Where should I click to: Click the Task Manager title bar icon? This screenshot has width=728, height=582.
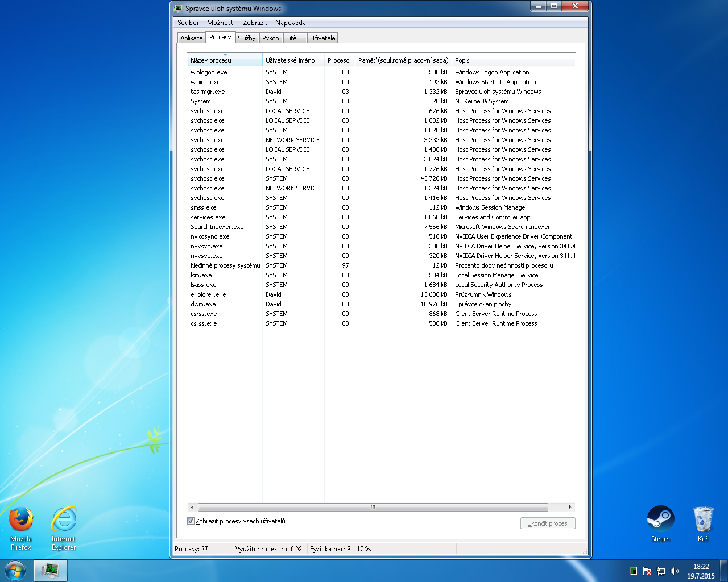179,9
